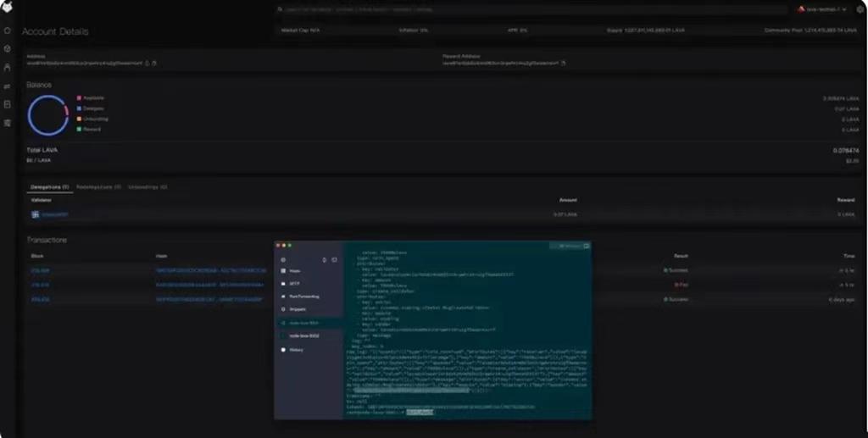Open the transactions arrows icon in sidebar
868x438 pixels.
(x=8, y=86)
